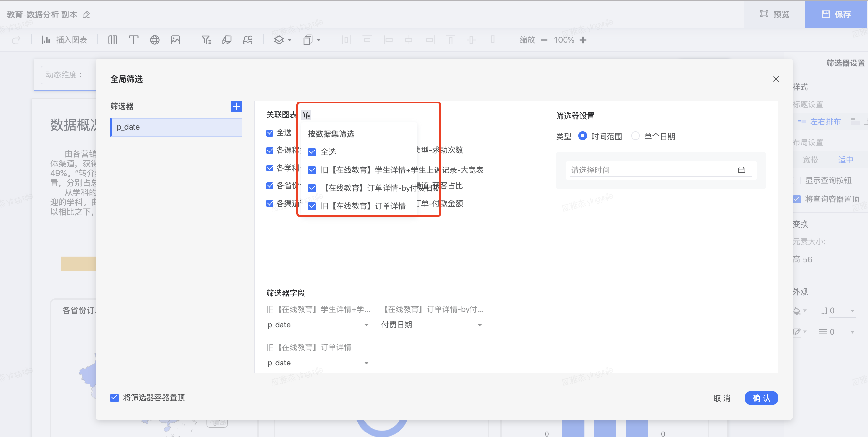Select the 单个日期 radio option
This screenshot has width=868, height=437.
pos(635,136)
